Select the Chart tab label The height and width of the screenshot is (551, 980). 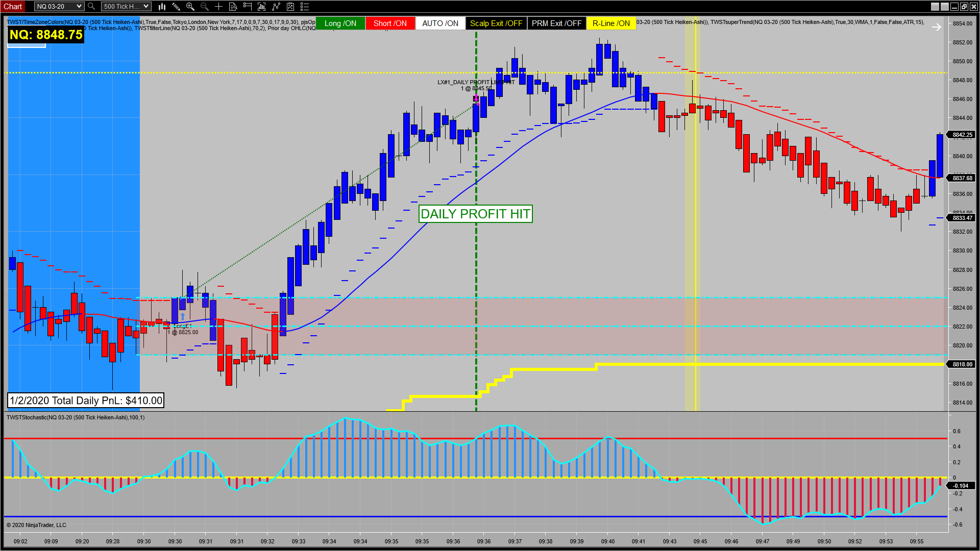pos(13,7)
